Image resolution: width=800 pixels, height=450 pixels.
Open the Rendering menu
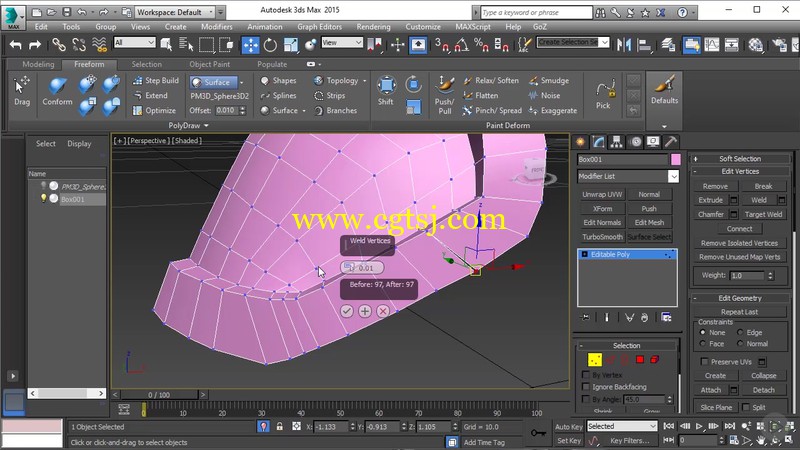[373, 27]
